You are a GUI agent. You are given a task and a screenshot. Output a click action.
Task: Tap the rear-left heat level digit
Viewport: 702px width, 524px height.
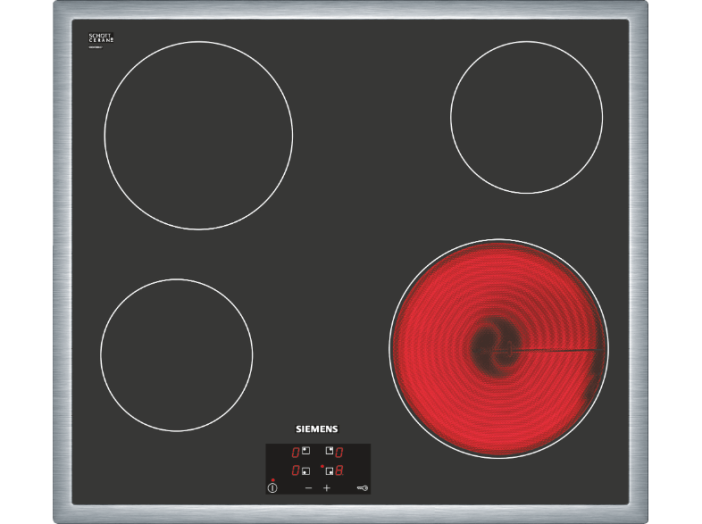[x=295, y=452]
